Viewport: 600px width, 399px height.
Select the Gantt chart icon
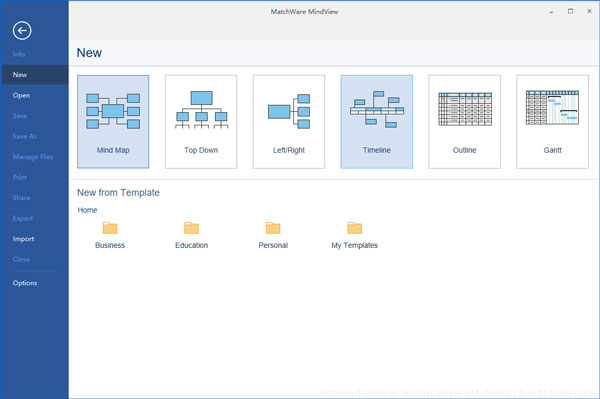point(553,107)
